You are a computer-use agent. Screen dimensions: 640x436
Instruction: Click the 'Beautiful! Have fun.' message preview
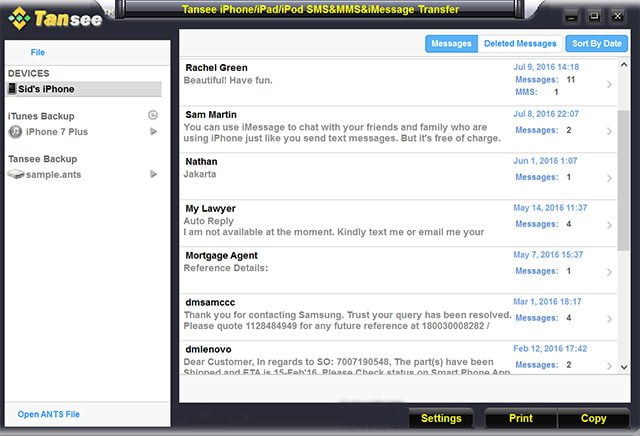coord(228,80)
